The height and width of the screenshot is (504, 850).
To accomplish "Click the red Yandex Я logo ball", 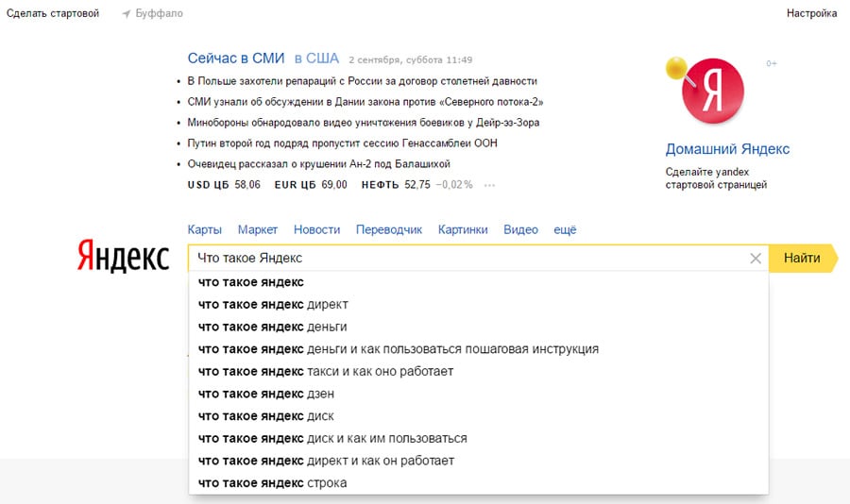I will 712,91.
